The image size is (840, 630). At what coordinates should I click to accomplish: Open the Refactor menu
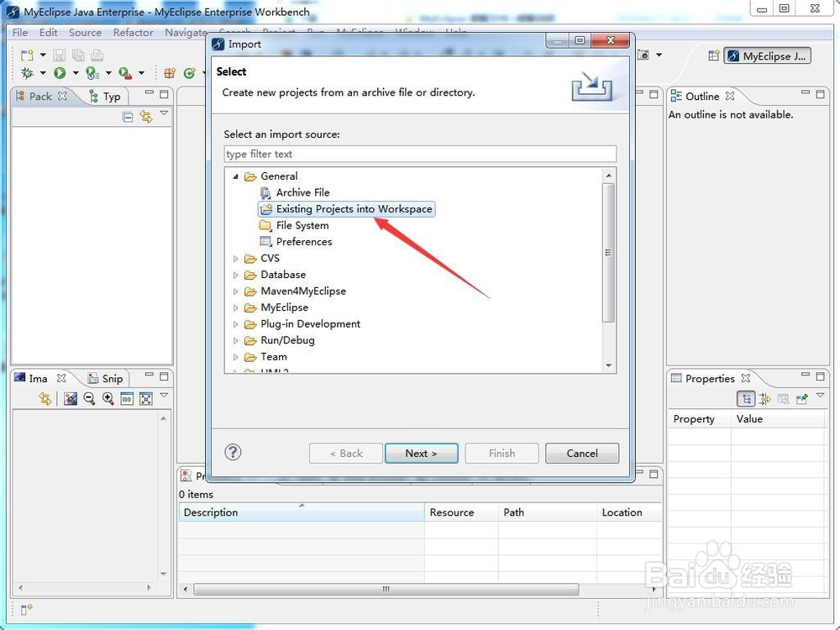[x=133, y=32]
